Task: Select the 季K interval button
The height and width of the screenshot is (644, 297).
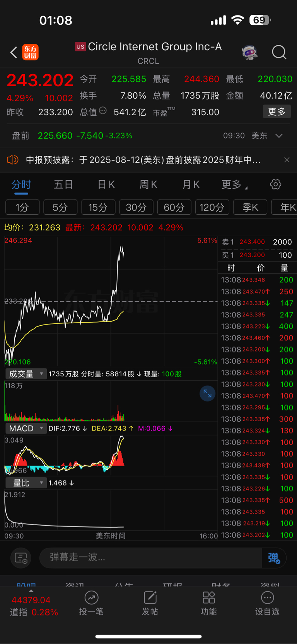Action: click(x=250, y=207)
